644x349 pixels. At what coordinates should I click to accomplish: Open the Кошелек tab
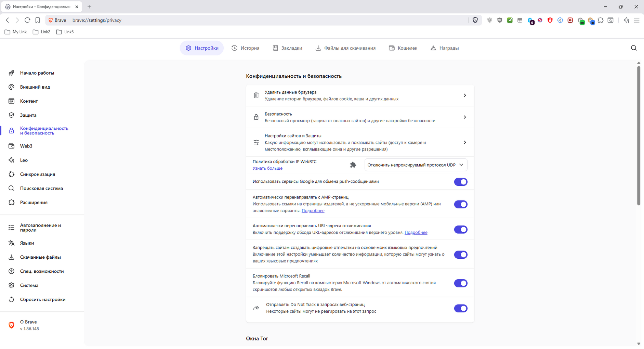tap(403, 48)
